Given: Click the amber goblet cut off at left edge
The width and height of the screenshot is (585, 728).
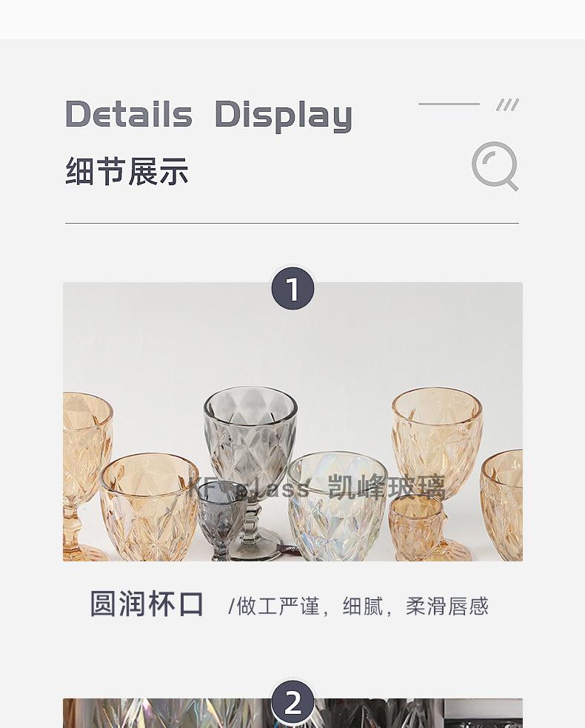Looking at the screenshot, I should tap(87, 476).
